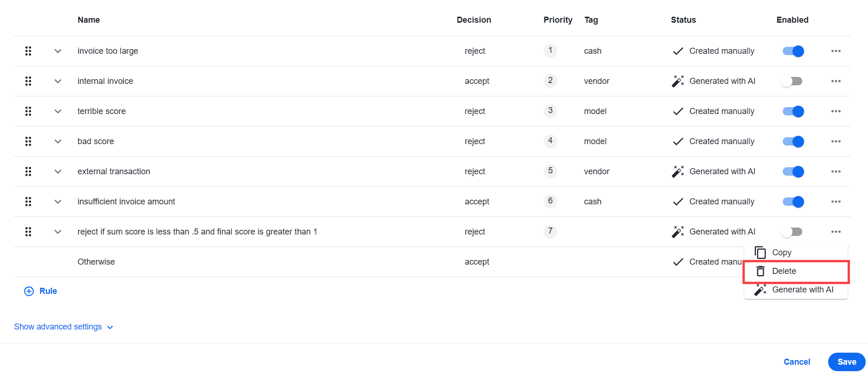Choose Copy in the context menu
The image size is (868, 380).
tap(796, 253)
